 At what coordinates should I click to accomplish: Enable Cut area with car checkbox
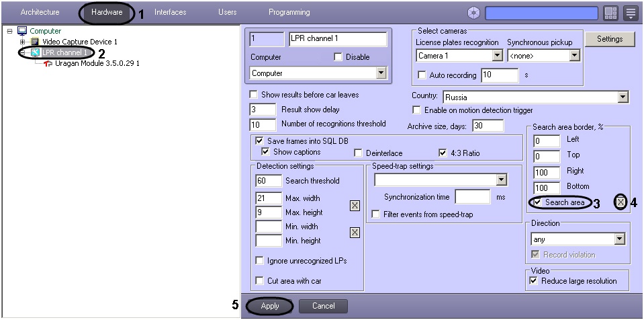tap(259, 281)
